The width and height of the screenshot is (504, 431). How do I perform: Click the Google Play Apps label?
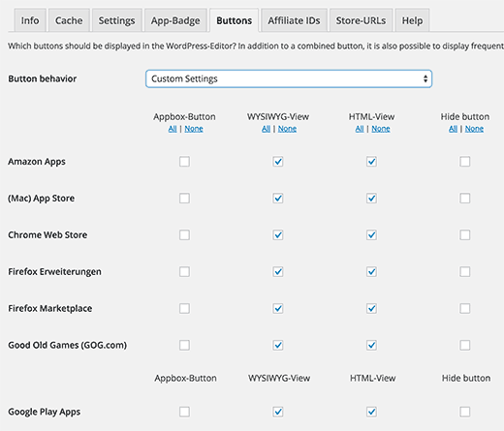pos(45,413)
